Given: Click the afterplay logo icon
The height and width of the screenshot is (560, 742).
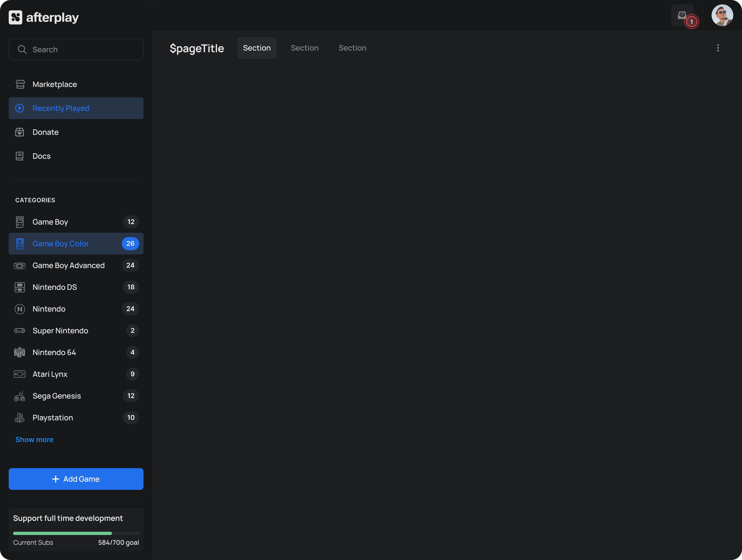Looking at the screenshot, I should 15,17.
